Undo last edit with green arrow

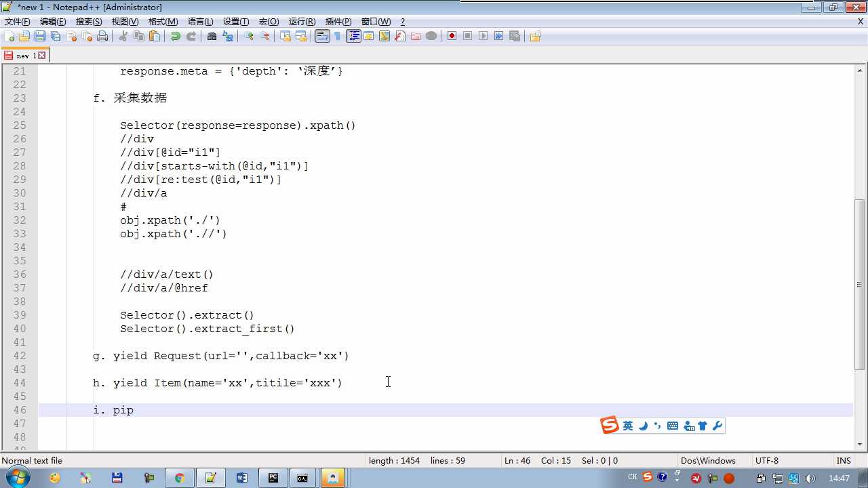point(176,37)
